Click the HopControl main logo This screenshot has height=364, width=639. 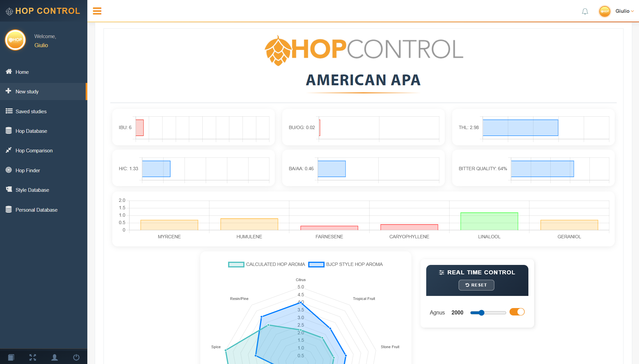tap(364, 50)
